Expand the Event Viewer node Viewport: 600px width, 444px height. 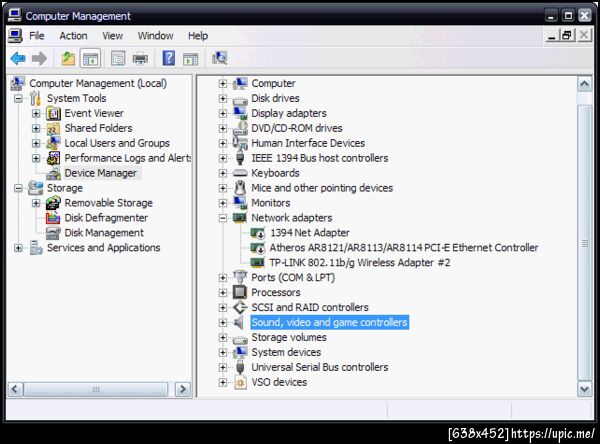tap(36, 113)
